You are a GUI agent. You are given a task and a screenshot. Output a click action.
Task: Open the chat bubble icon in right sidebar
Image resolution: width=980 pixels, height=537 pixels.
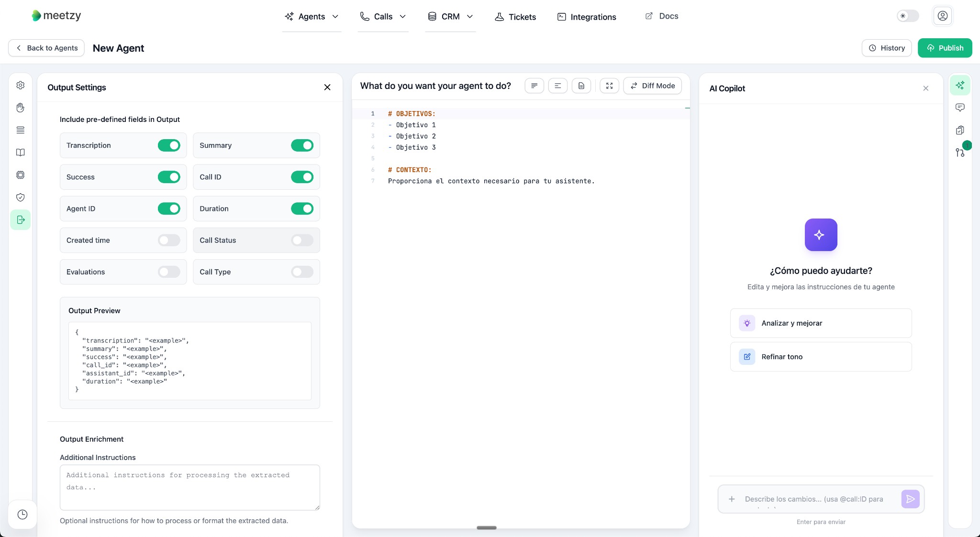coord(960,108)
